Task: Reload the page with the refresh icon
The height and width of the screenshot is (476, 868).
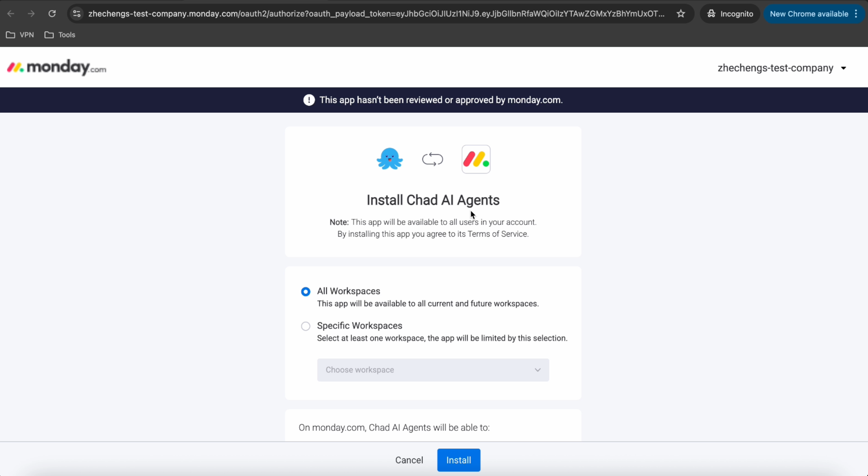Action: (52, 14)
